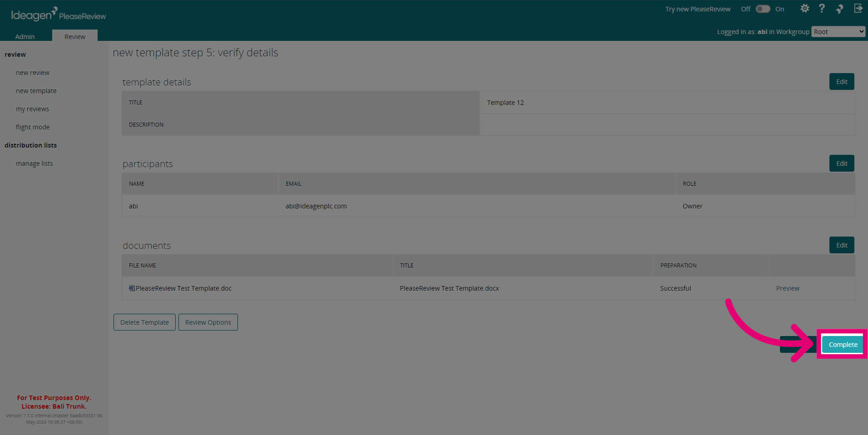Click the EMAIL column header
This screenshot has width=868, height=435.
point(293,184)
